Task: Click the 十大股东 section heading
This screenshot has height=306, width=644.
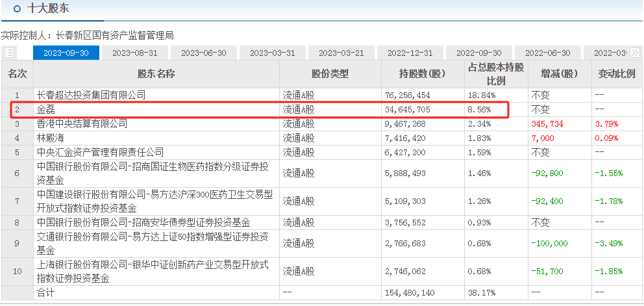Action: [x=47, y=8]
